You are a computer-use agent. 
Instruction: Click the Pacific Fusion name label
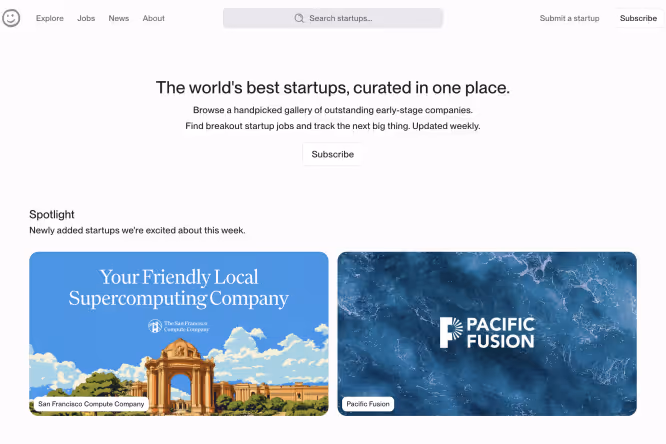coord(368,404)
